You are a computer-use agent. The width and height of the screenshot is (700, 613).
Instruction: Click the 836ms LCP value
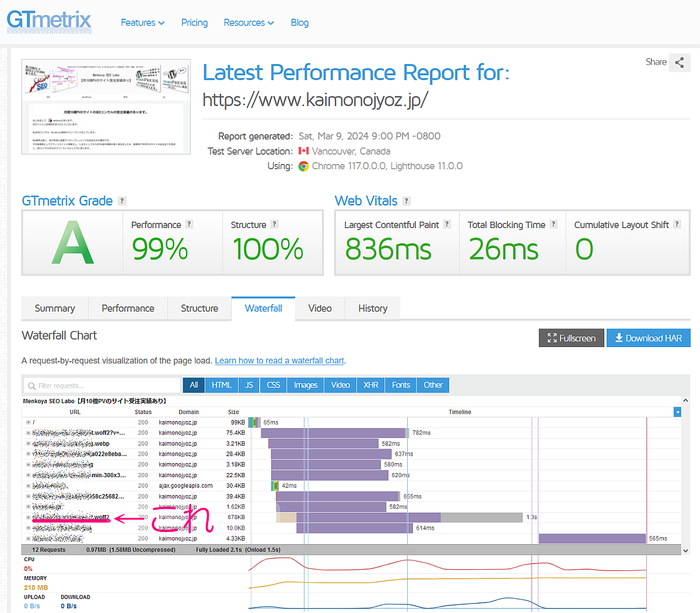pyautogui.click(x=388, y=250)
